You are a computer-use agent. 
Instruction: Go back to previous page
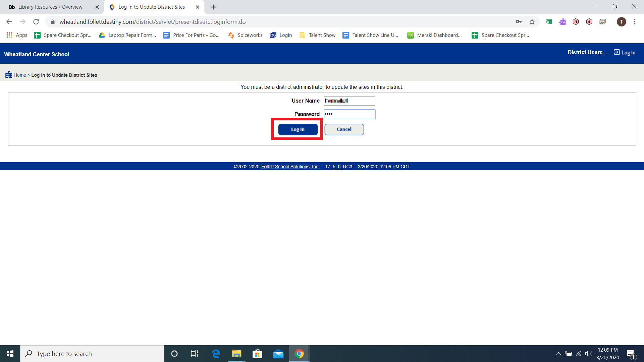point(9,22)
